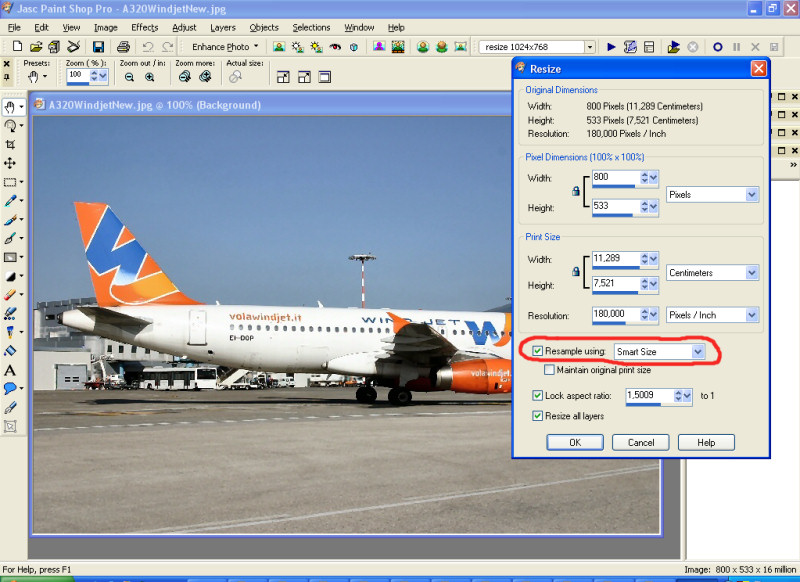Select the Paint Brush tool

[10, 220]
